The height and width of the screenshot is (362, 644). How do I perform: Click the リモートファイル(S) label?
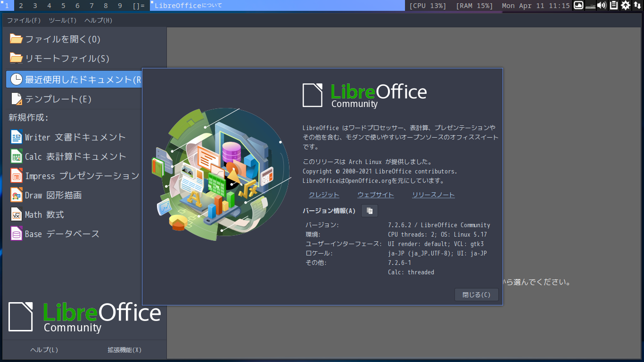click(x=67, y=58)
